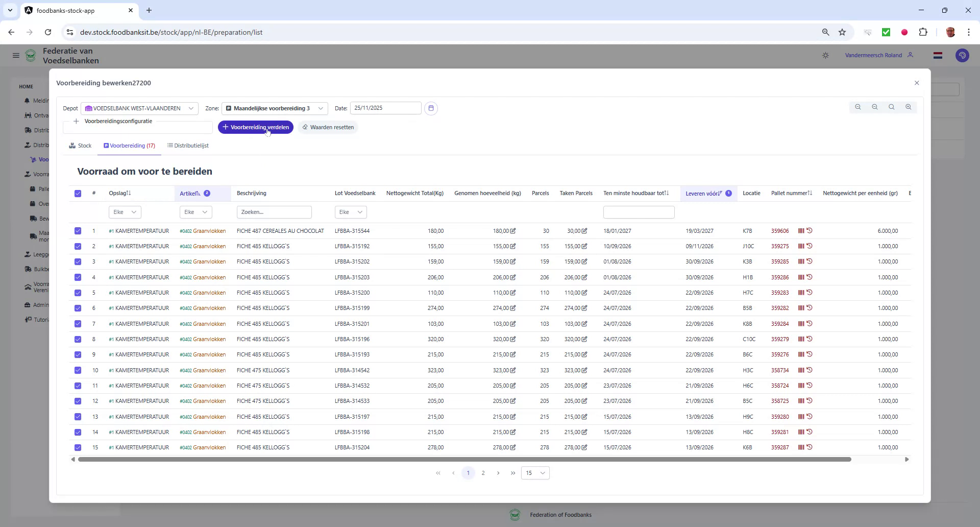Open the calendar icon next to the date field
The height and width of the screenshot is (527, 980).
[431, 108]
